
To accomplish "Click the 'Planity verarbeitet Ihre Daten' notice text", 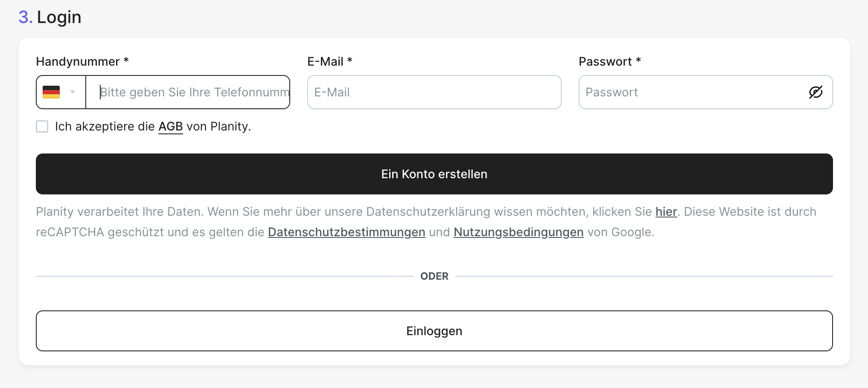I will 120,212.
